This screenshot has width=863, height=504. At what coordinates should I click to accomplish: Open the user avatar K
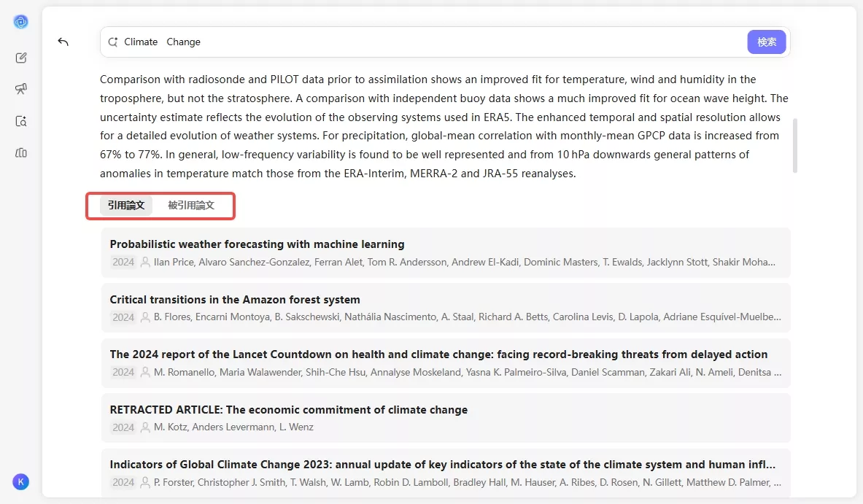click(20, 481)
